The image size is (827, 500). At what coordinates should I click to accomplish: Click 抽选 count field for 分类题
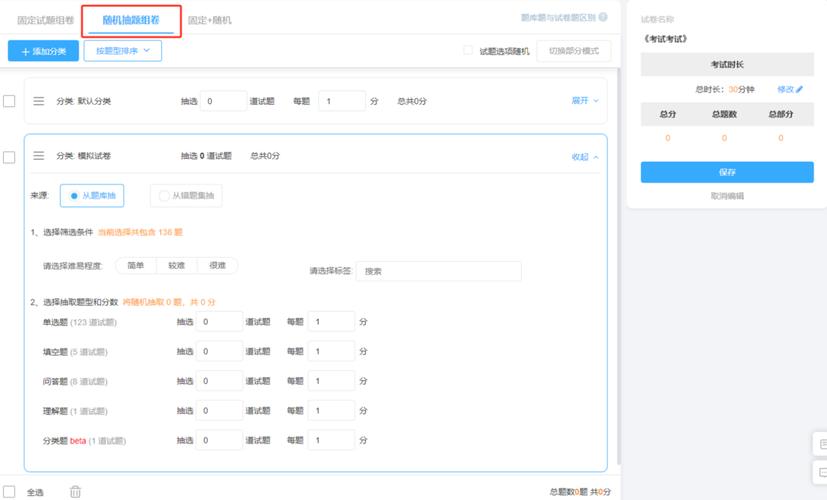(x=219, y=440)
